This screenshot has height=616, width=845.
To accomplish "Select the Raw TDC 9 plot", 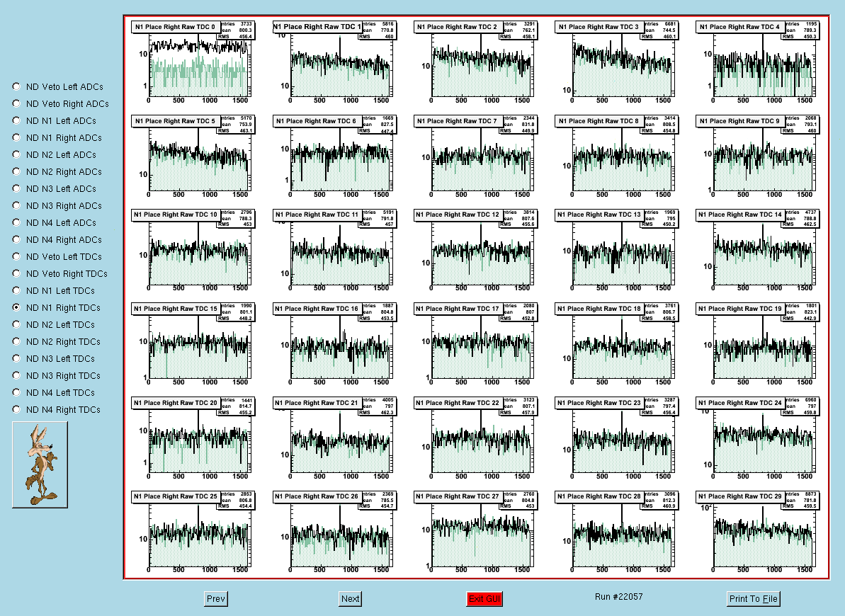I will [x=756, y=155].
